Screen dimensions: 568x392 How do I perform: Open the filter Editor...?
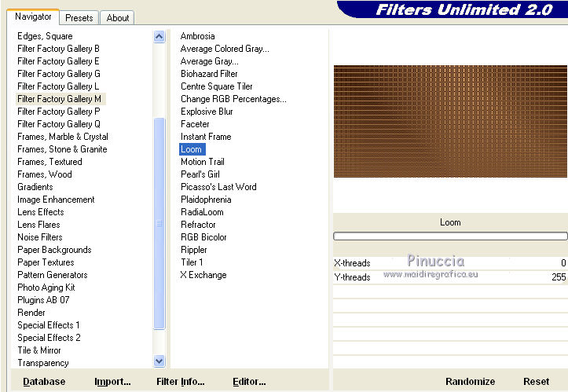[249, 382]
